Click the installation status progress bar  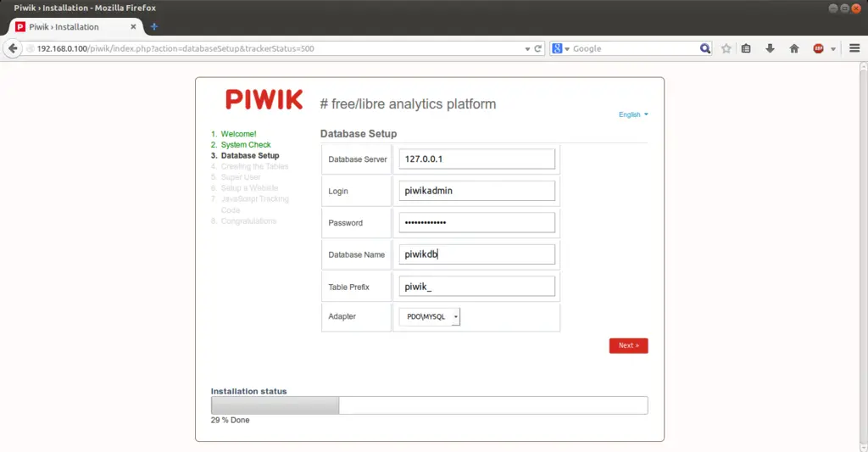[x=429, y=405]
